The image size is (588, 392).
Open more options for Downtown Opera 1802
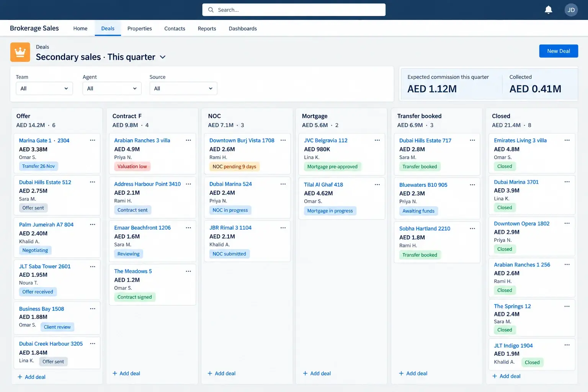click(x=567, y=224)
